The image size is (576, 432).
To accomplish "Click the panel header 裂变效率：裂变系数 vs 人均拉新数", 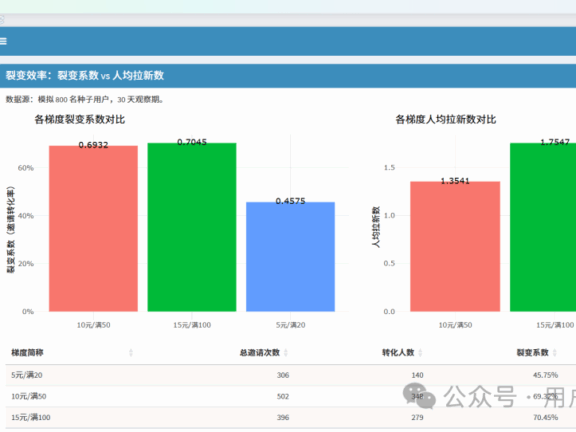I will coord(85,76).
